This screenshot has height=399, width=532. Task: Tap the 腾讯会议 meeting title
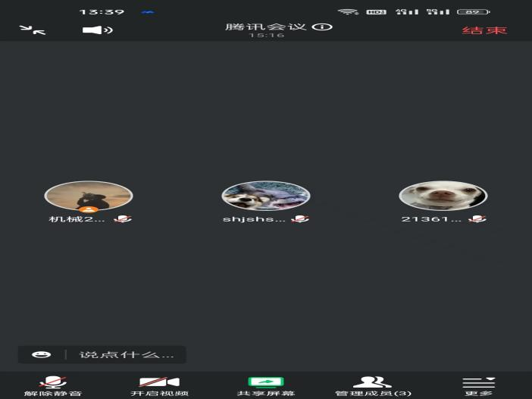tap(266, 27)
